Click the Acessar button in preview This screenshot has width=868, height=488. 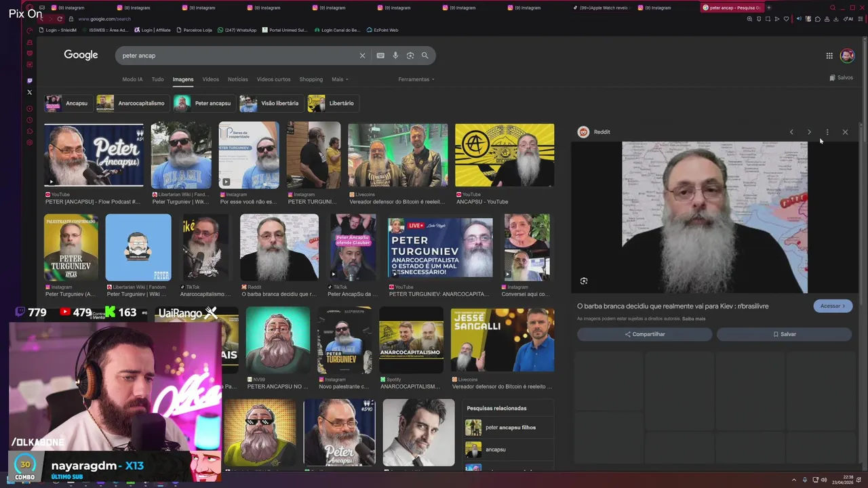click(833, 306)
